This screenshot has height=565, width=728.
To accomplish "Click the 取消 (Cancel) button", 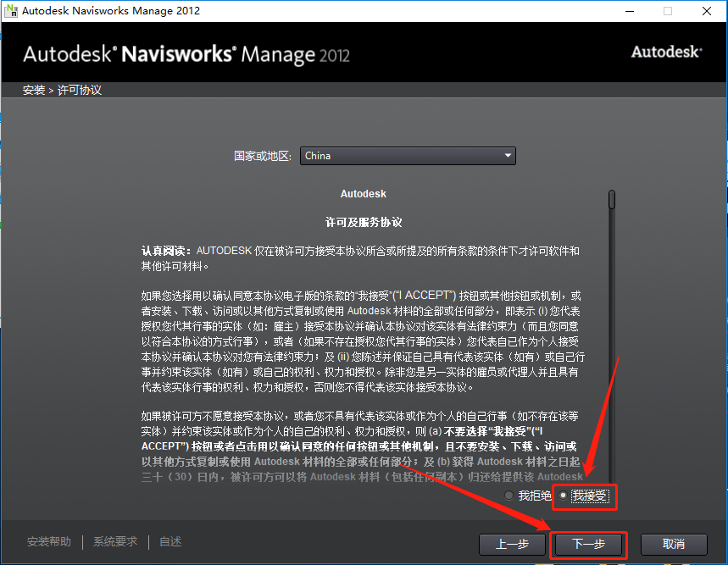I will coord(674,544).
